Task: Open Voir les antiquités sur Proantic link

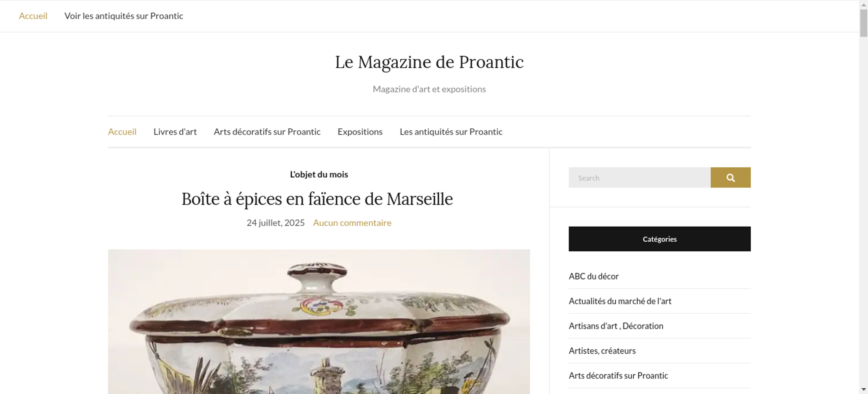Action: tap(124, 16)
